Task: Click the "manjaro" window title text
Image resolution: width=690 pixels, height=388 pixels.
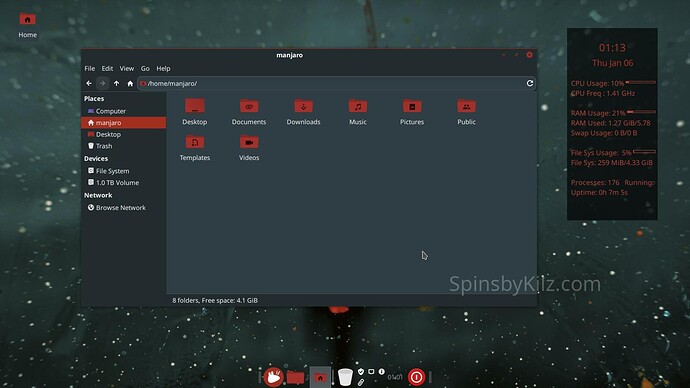Action: click(x=290, y=55)
